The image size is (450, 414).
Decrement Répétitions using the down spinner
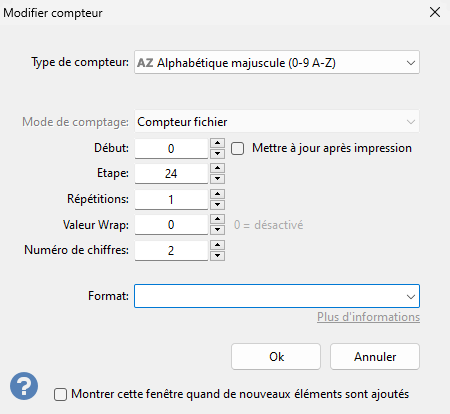click(218, 204)
